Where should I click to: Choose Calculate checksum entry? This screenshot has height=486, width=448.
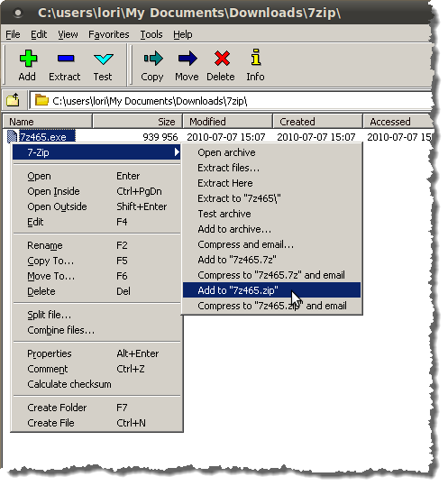[96, 384]
